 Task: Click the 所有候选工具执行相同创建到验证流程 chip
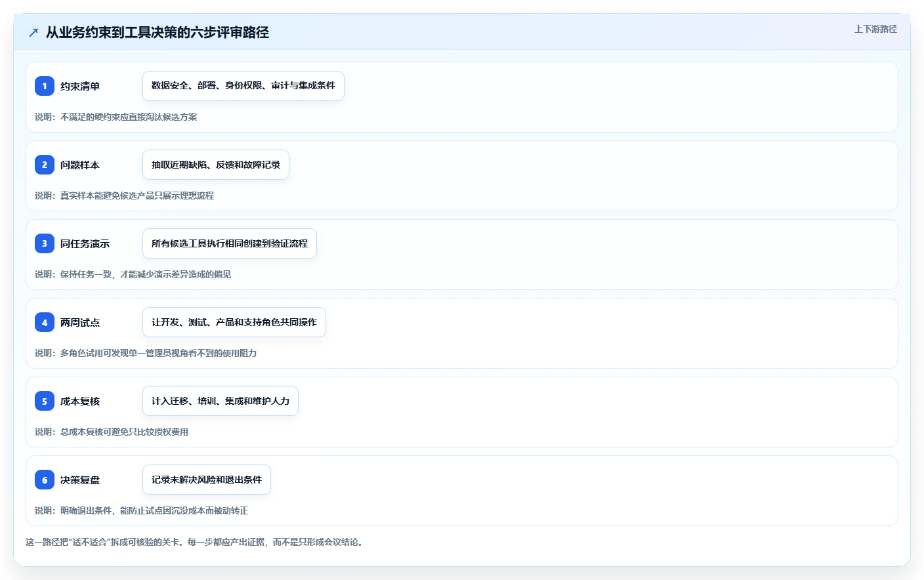(230, 243)
